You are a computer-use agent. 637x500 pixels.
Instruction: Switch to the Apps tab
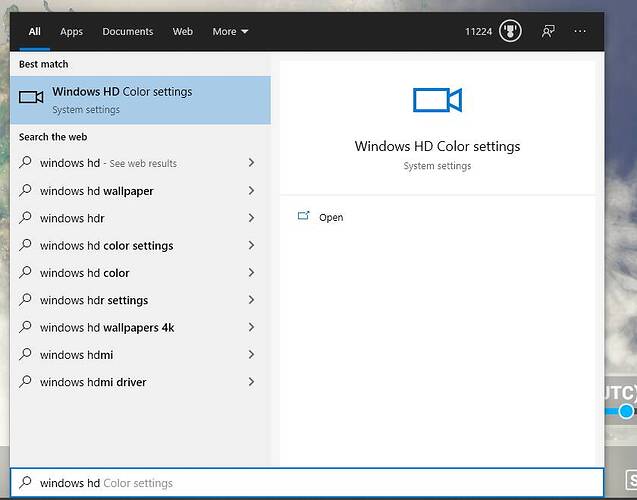click(x=72, y=31)
